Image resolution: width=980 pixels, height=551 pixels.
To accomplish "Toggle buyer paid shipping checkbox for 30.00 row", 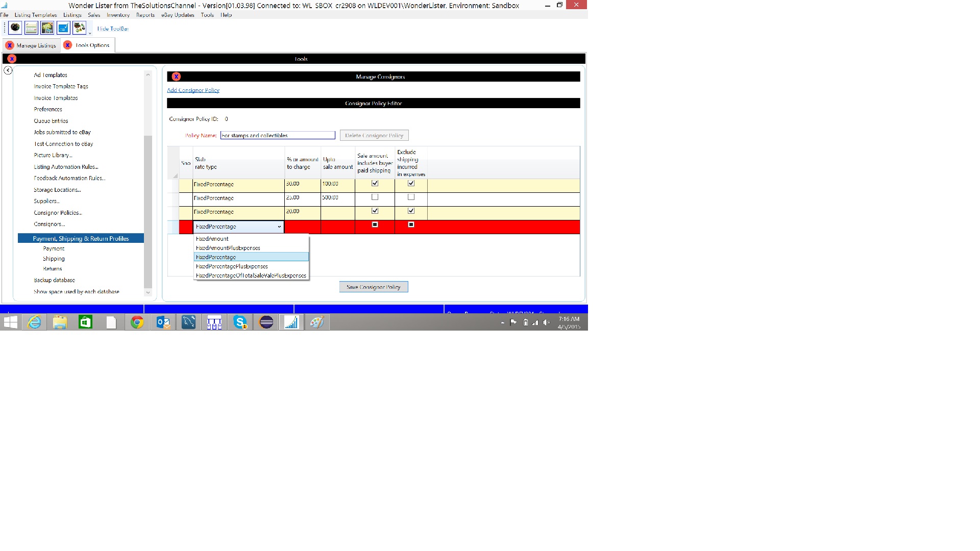I will [375, 183].
